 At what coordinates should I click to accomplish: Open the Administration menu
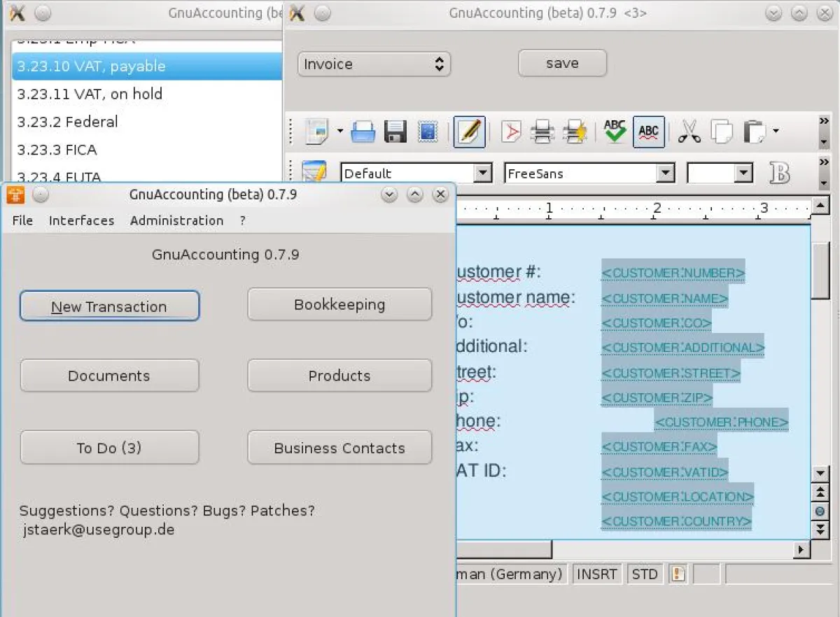point(176,220)
